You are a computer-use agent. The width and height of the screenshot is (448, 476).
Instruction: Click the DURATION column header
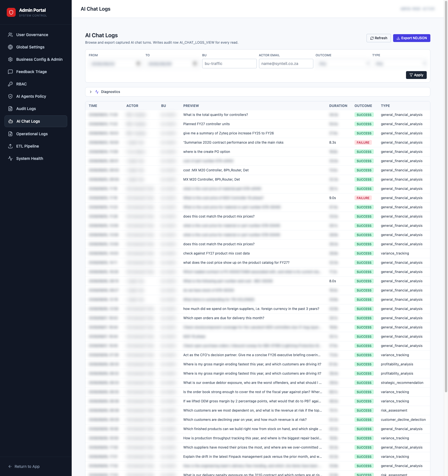pyautogui.click(x=338, y=106)
